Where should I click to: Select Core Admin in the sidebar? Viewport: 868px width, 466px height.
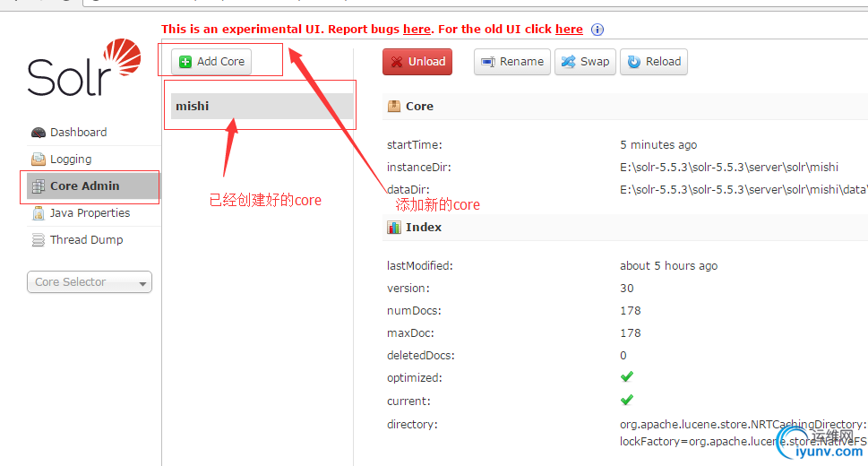point(93,186)
